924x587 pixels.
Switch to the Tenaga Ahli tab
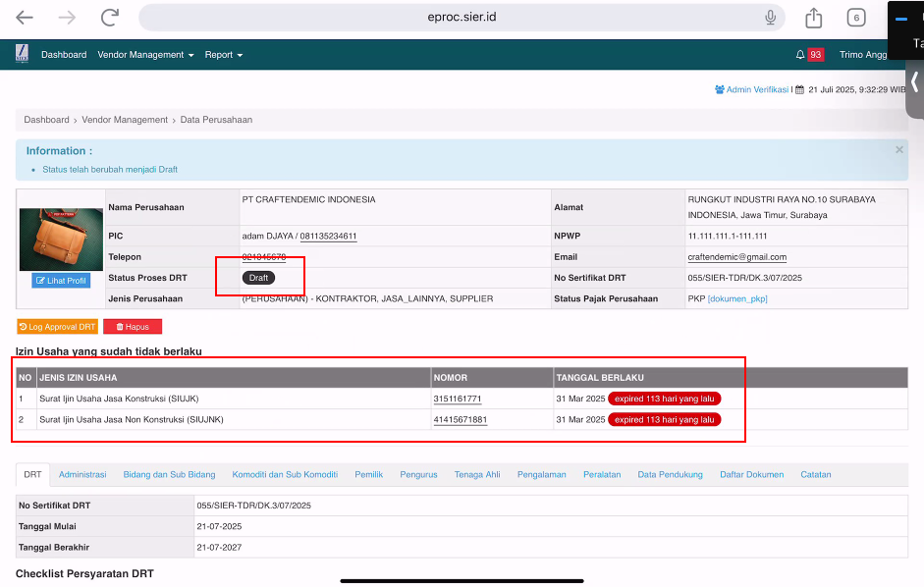(477, 474)
